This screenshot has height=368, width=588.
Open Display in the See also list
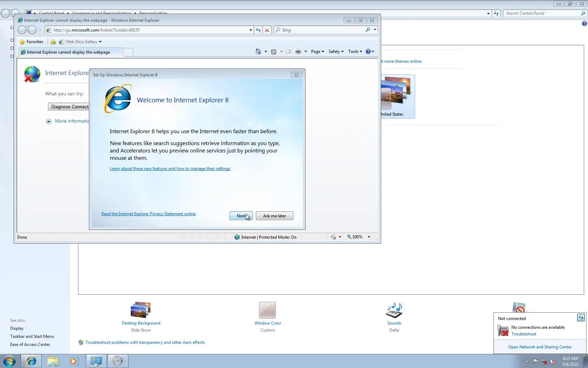(x=17, y=328)
